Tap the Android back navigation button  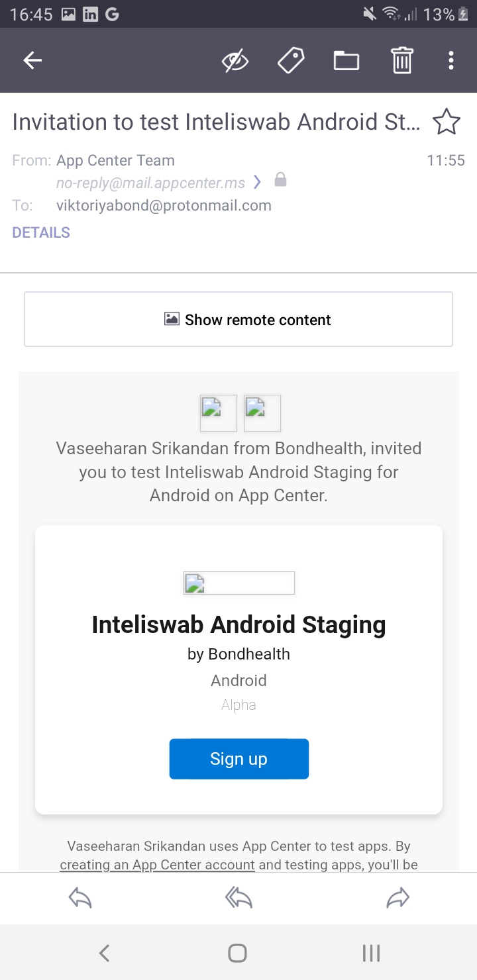point(104,953)
